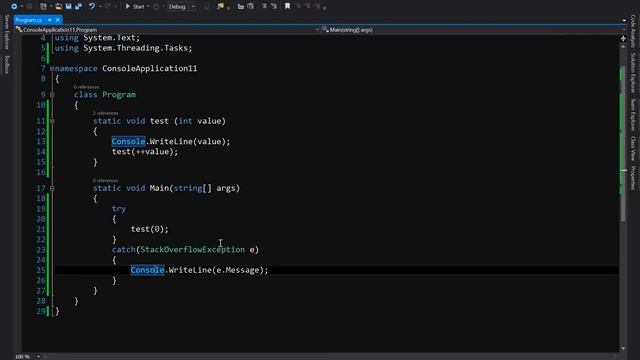Click the Open File folder icon
Viewport: 640px width, 360px height.
point(58,6)
